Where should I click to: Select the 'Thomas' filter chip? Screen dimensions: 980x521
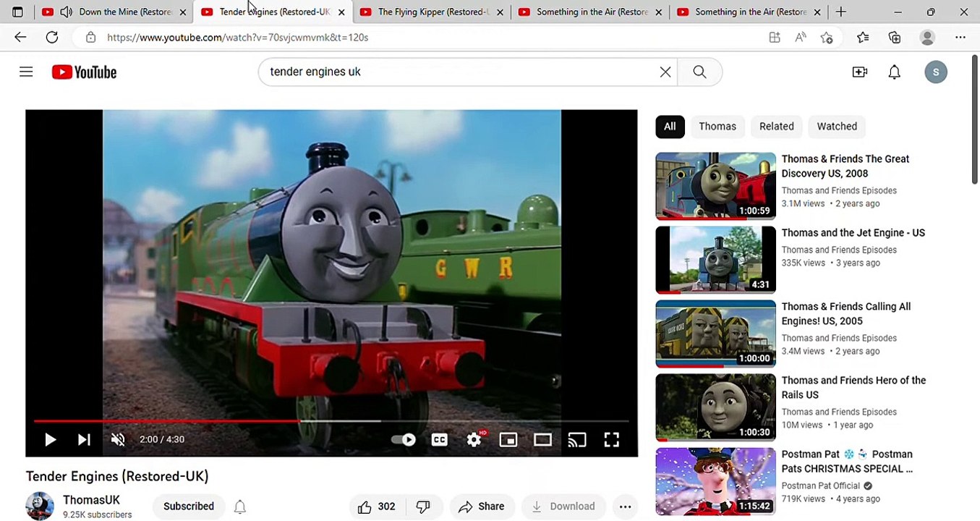(717, 126)
